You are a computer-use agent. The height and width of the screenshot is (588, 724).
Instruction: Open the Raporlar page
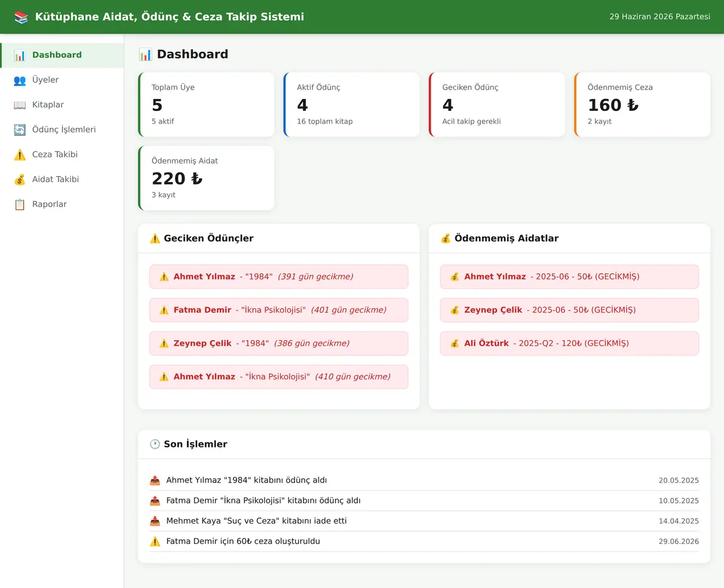pos(62,204)
